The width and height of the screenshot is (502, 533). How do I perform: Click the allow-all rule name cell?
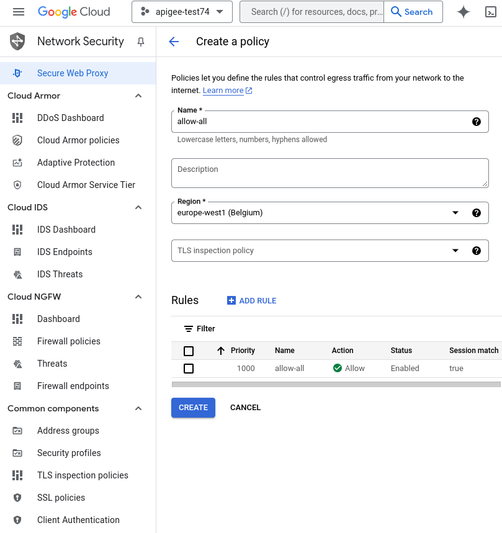pyautogui.click(x=289, y=368)
